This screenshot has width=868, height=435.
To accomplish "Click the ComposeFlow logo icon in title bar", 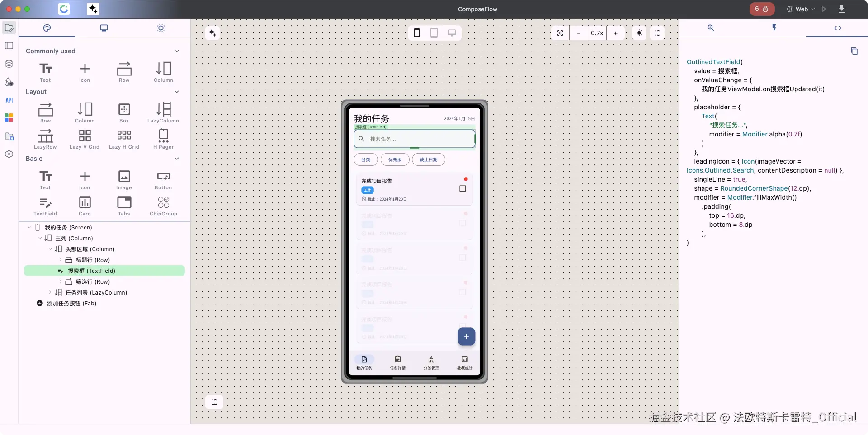I will [x=64, y=9].
